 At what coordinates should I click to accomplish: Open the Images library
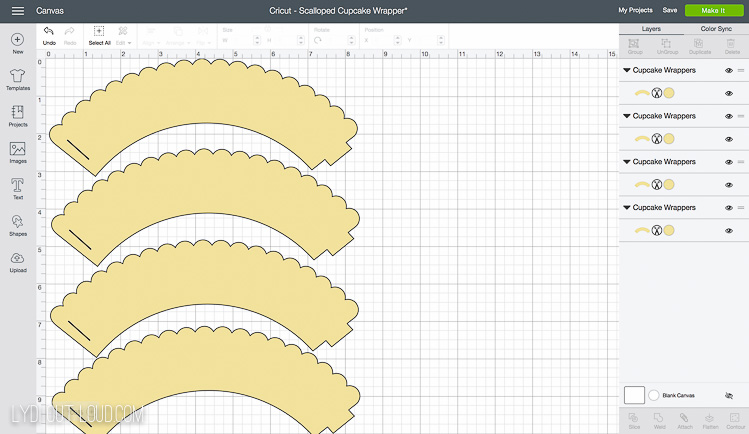pyautogui.click(x=18, y=153)
